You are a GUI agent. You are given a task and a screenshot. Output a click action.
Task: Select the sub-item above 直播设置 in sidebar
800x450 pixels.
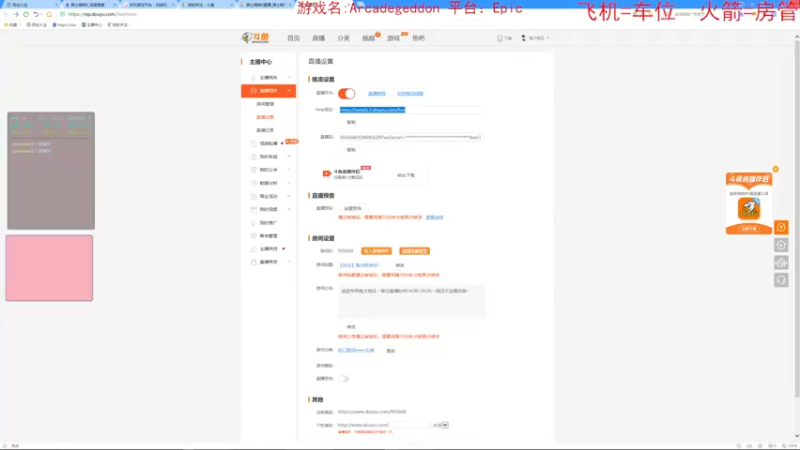(265, 104)
